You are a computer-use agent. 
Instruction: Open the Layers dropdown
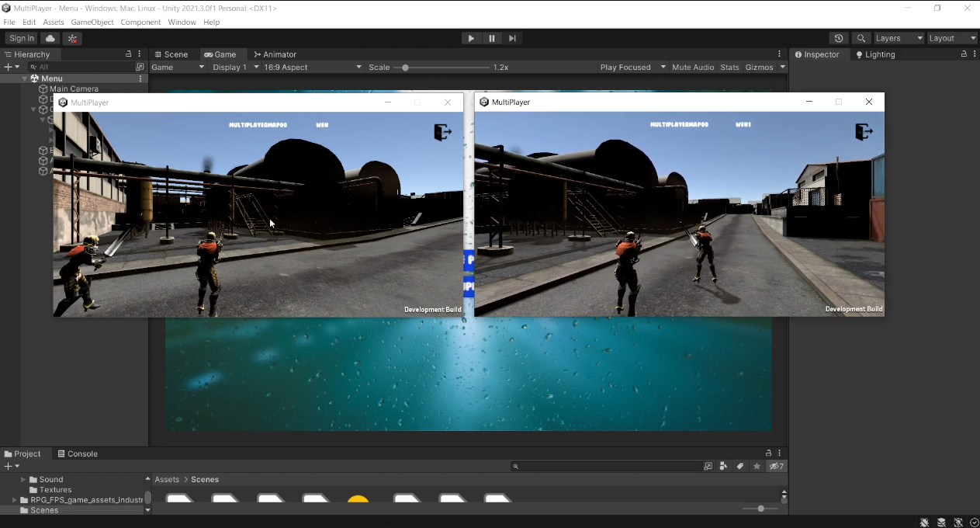899,38
